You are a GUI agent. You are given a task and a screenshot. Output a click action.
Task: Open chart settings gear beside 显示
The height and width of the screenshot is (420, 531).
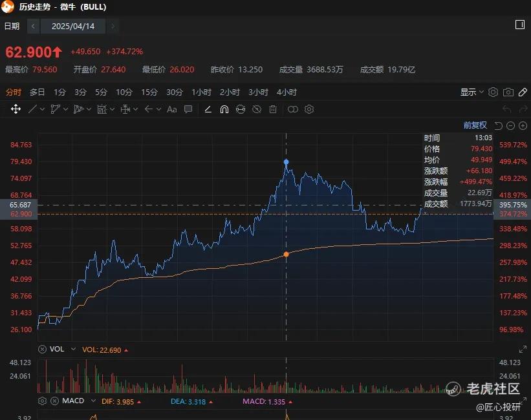[493, 92]
